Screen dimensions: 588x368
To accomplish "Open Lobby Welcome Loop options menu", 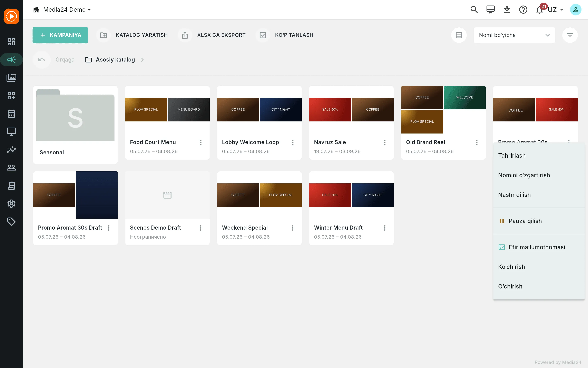I will pos(293,142).
